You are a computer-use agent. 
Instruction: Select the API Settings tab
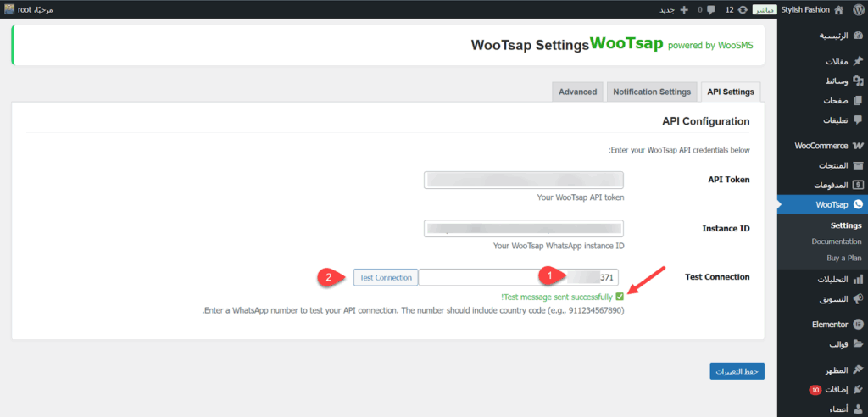pos(731,92)
